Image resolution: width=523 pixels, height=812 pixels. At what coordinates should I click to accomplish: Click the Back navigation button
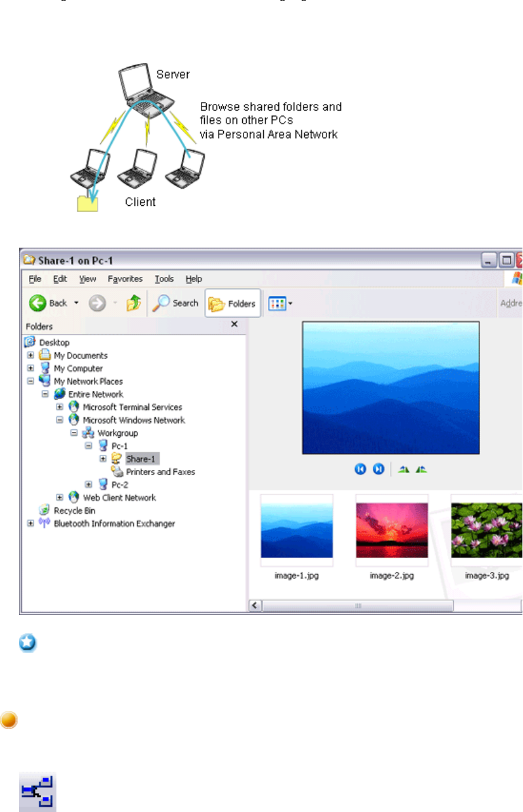pyautogui.click(x=48, y=303)
